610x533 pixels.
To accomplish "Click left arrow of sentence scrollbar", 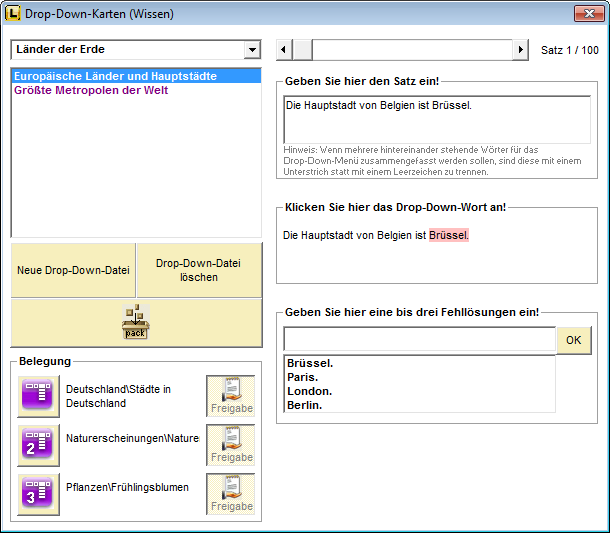I will pos(284,50).
